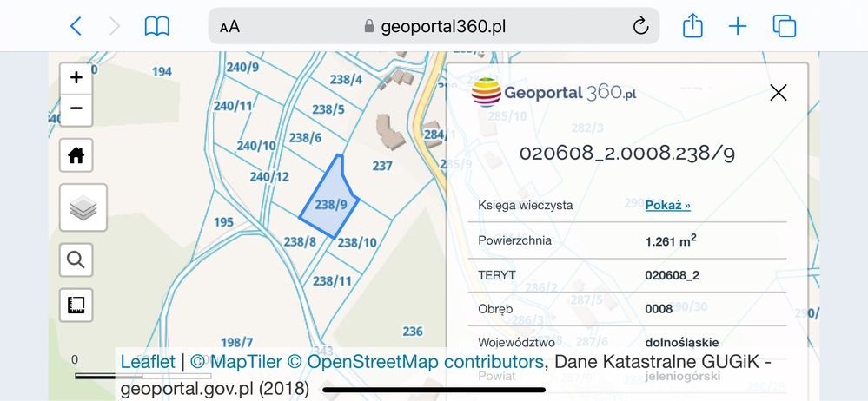Open Safari bookmarks book icon
Viewport: 868px width, 401px height.
point(156,26)
